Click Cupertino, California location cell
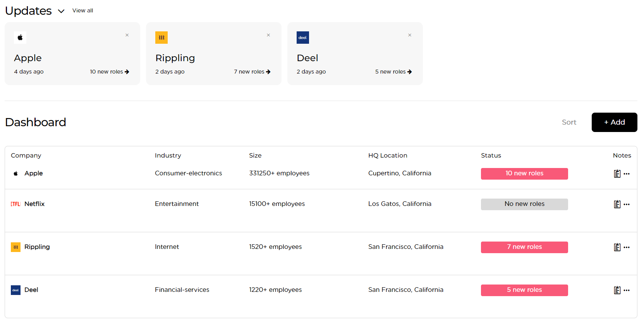The height and width of the screenshot is (324, 644). coord(400,173)
